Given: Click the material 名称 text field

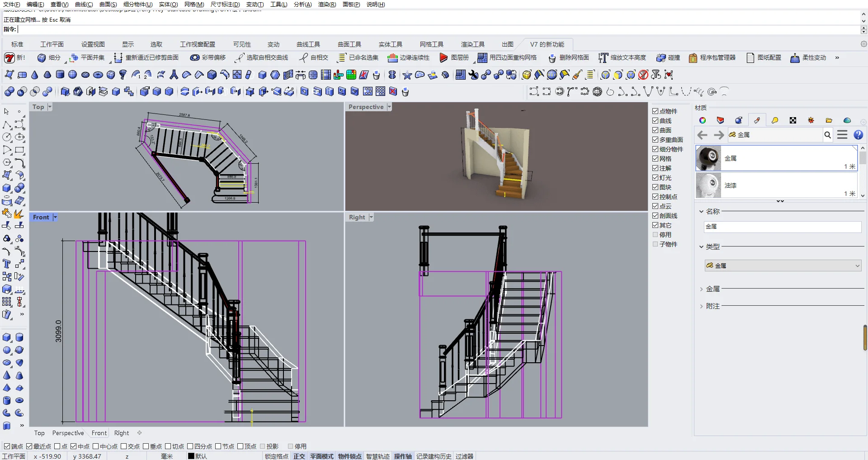Looking at the screenshot, I should click(x=782, y=227).
